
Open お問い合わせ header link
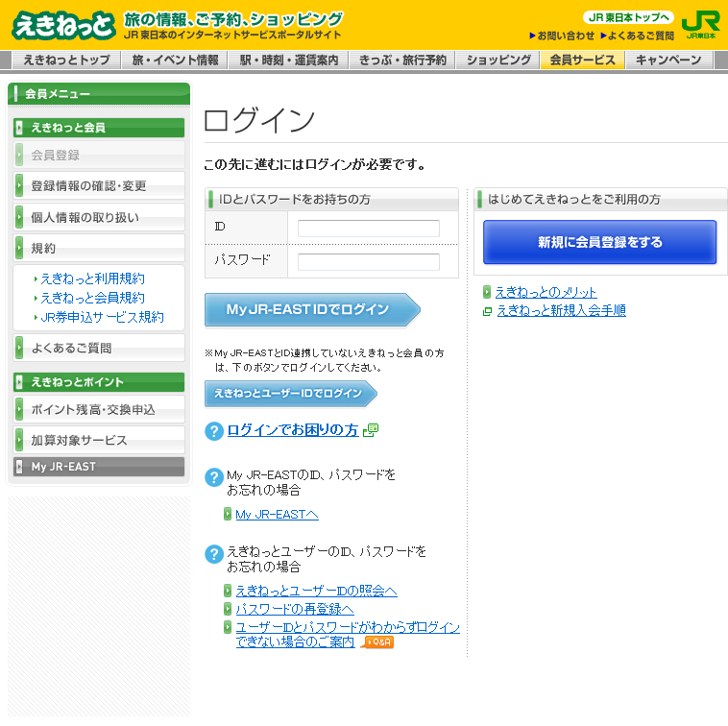coord(562,36)
